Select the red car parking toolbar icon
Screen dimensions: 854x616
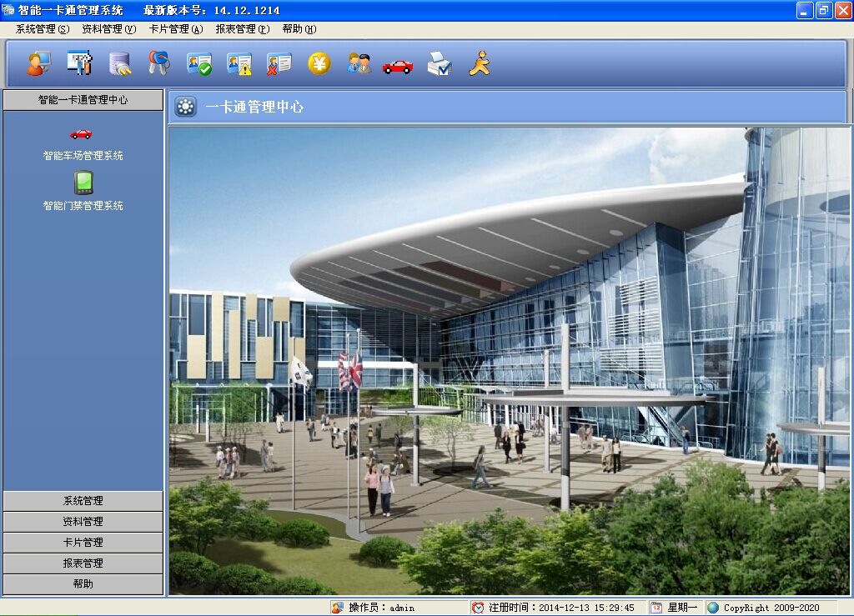398,63
